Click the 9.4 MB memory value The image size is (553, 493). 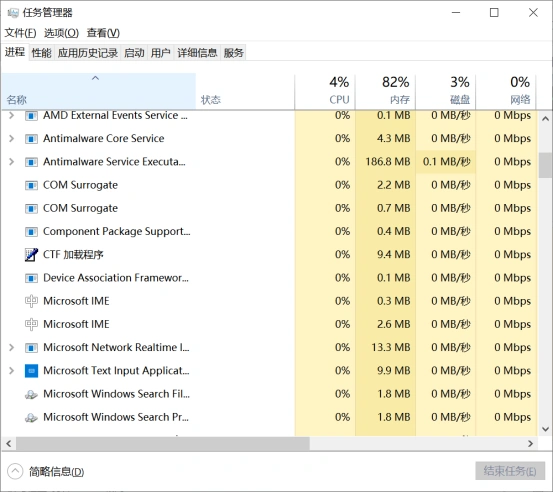pyautogui.click(x=394, y=255)
